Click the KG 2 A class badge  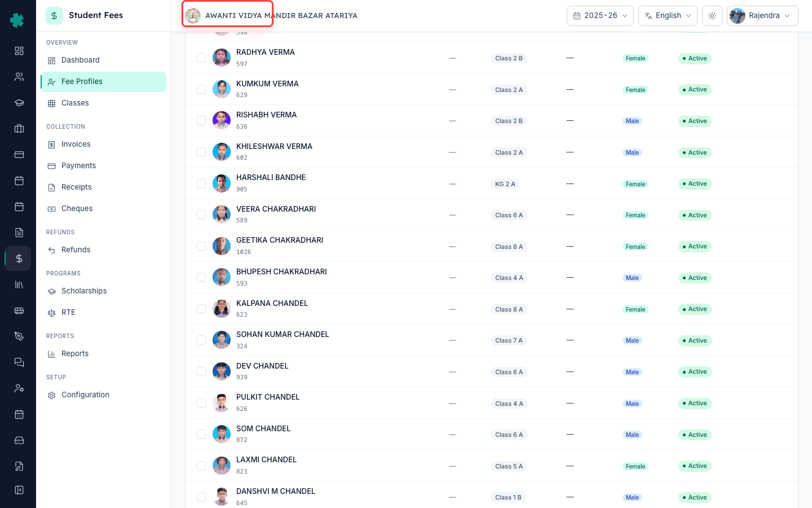[x=505, y=184]
